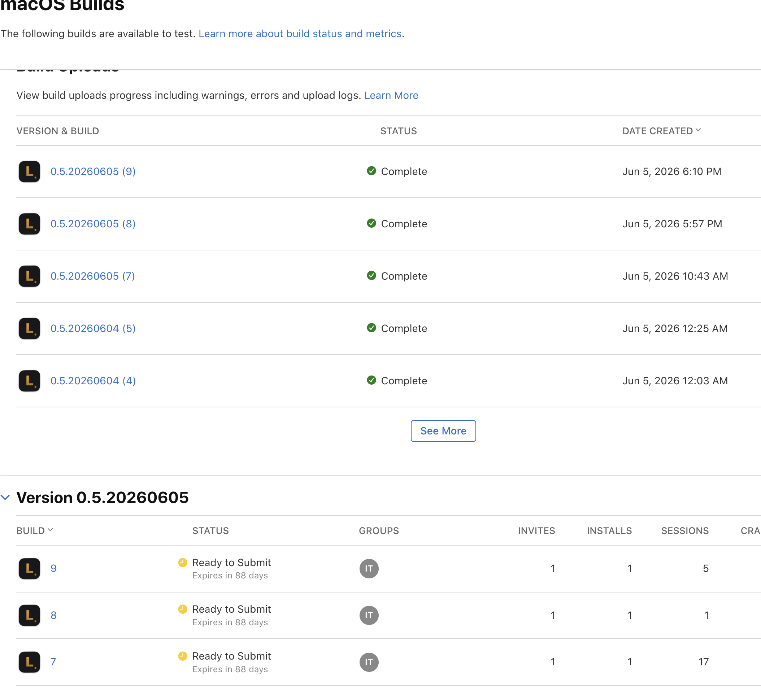Screen dimensions: 761x700
Task: Click Ready to Submit status for build 9
Action: pyautogui.click(x=231, y=563)
